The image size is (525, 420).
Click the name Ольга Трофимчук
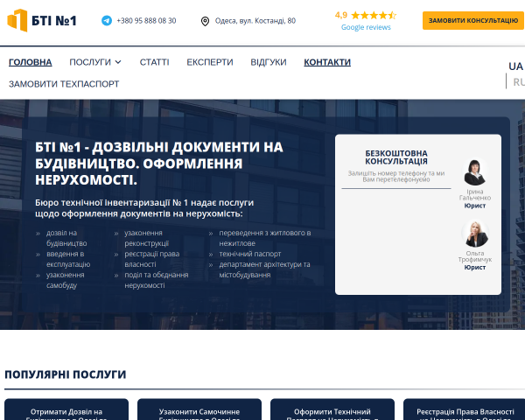click(475, 256)
